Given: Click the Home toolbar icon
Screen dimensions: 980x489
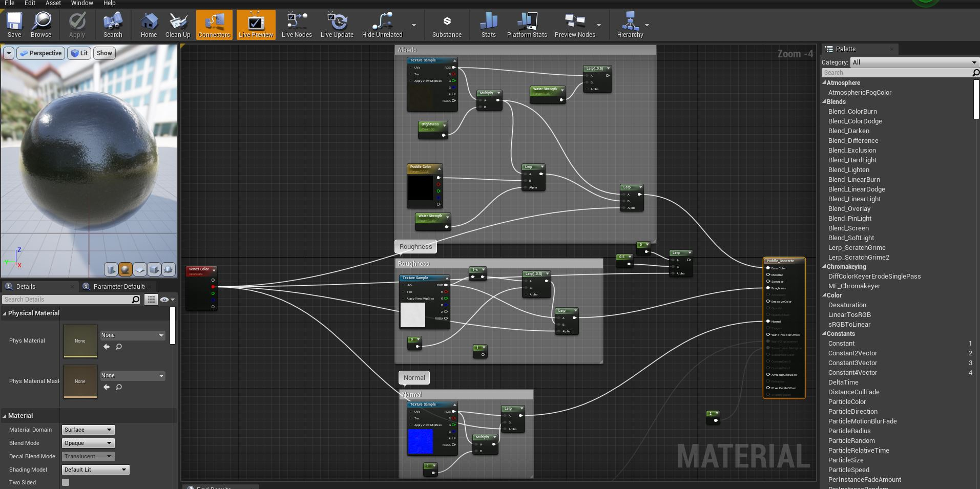Looking at the screenshot, I should tap(149, 25).
